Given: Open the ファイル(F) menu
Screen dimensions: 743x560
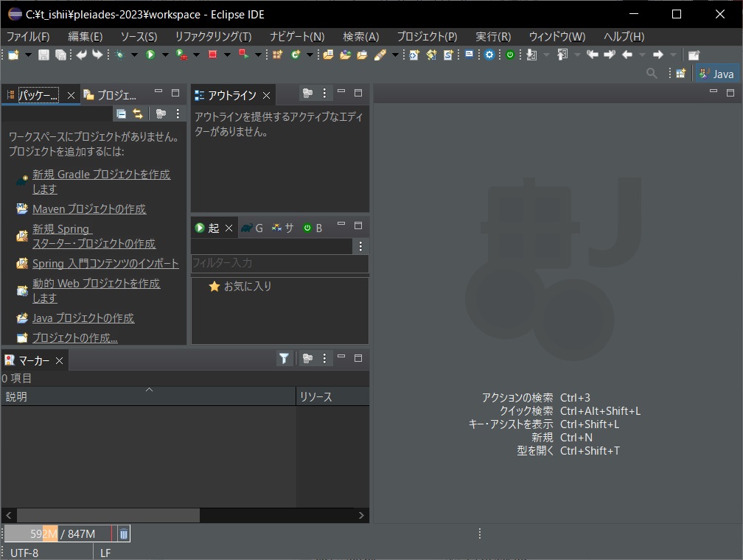Looking at the screenshot, I should pos(28,37).
